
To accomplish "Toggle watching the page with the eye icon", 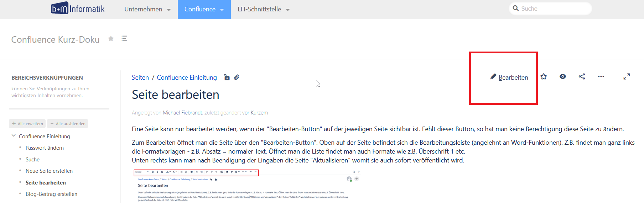I will (563, 76).
